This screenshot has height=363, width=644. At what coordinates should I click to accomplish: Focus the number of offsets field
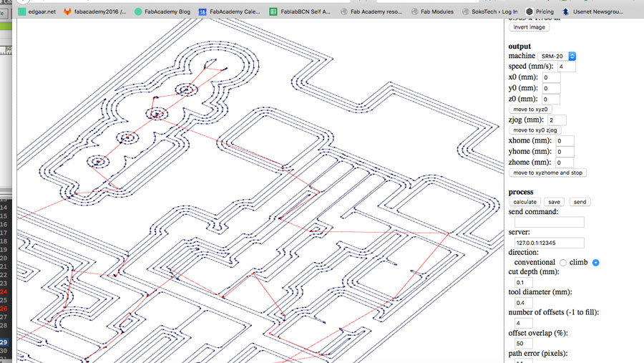coord(524,323)
